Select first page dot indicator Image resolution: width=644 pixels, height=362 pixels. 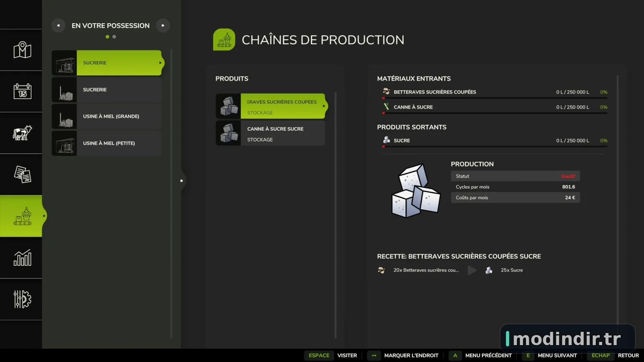click(x=107, y=37)
